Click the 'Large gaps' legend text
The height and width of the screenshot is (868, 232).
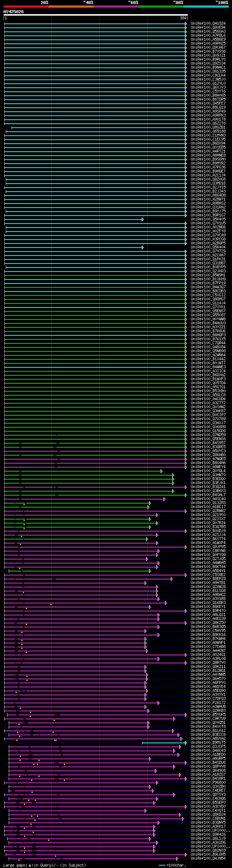tap(15, 865)
